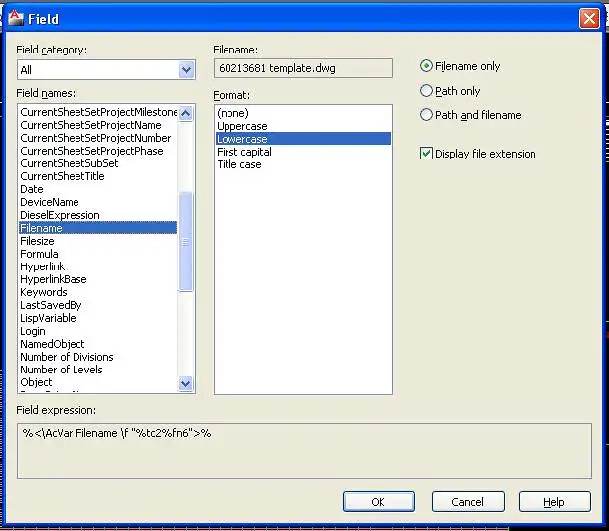Click the Cancel button

[x=468, y=502]
